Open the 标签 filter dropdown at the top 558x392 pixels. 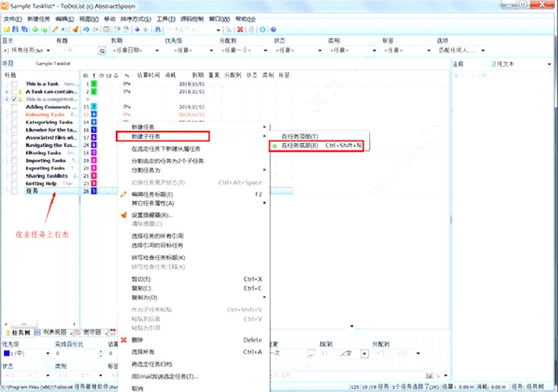tap(429, 50)
